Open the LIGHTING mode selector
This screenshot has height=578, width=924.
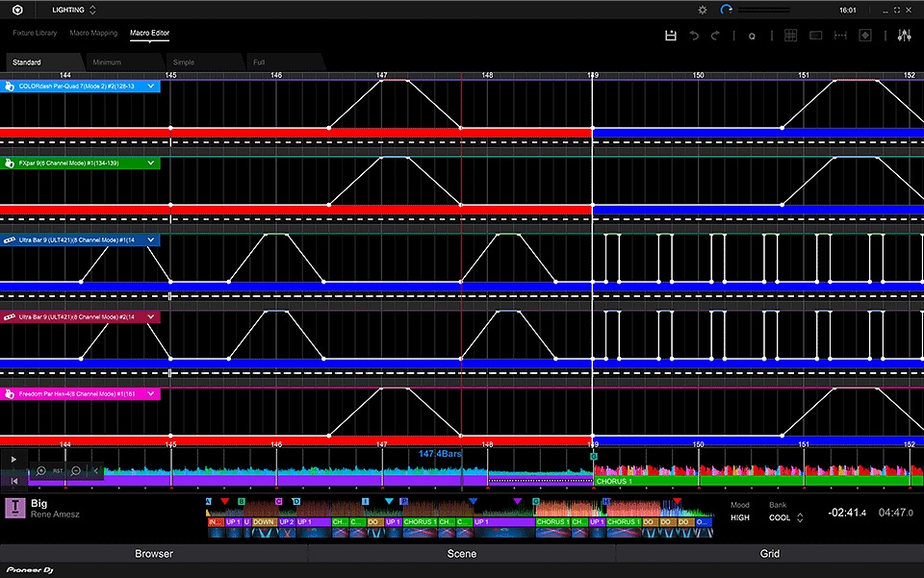(74, 10)
